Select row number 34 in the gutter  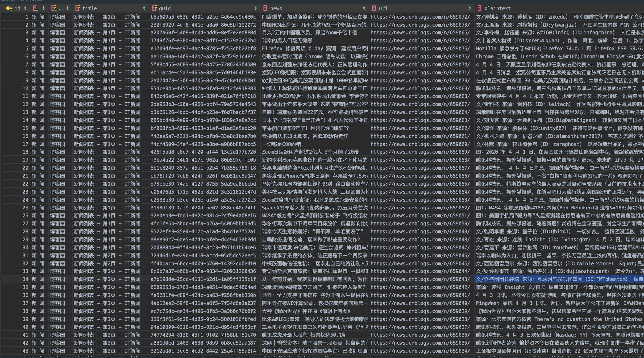(x=25, y=279)
